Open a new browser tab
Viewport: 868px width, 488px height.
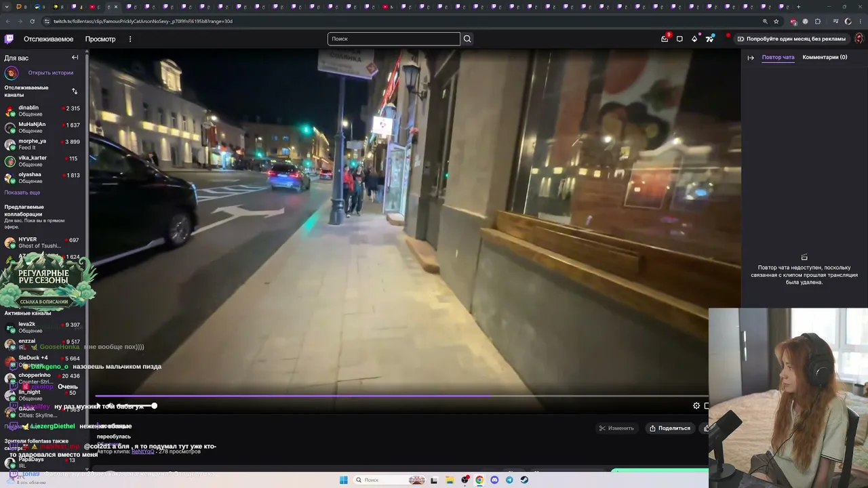pos(798,7)
